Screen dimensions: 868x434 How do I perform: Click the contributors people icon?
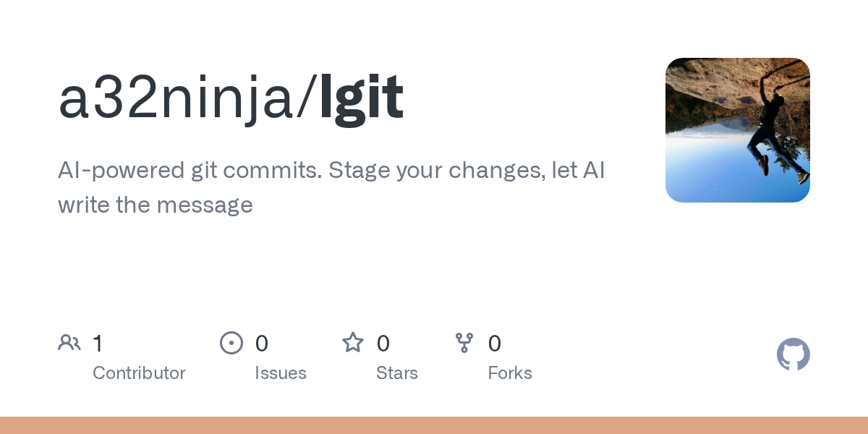point(69,343)
